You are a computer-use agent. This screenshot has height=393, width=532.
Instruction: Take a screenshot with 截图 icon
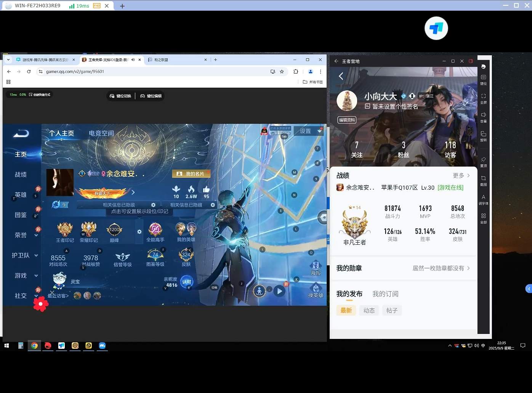483,180
